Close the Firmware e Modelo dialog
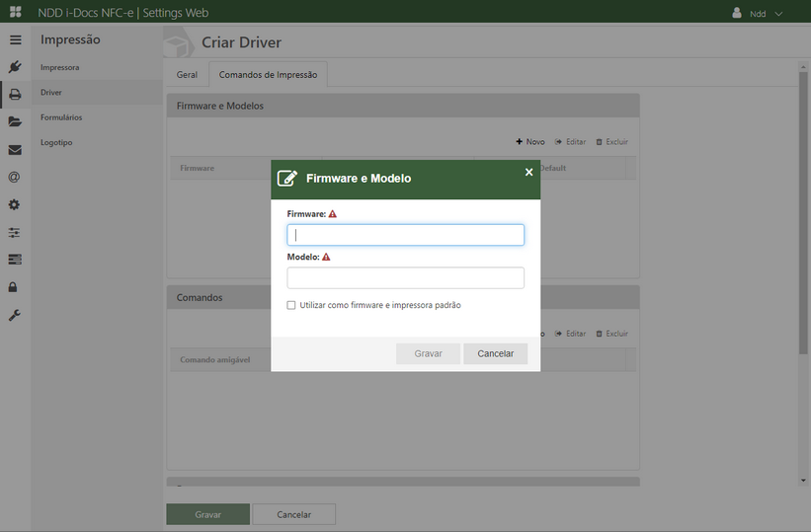The height and width of the screenshot is (532, 811). click(x=528, y=172)
